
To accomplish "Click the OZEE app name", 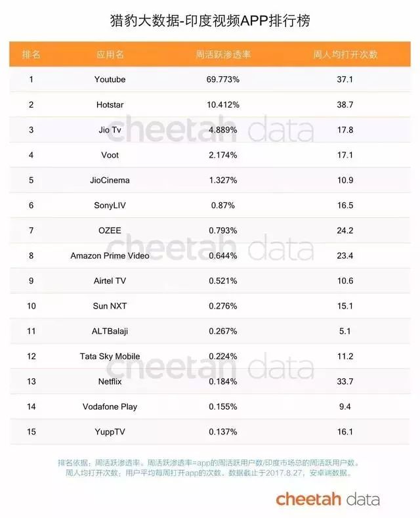I will pos(110,230).
